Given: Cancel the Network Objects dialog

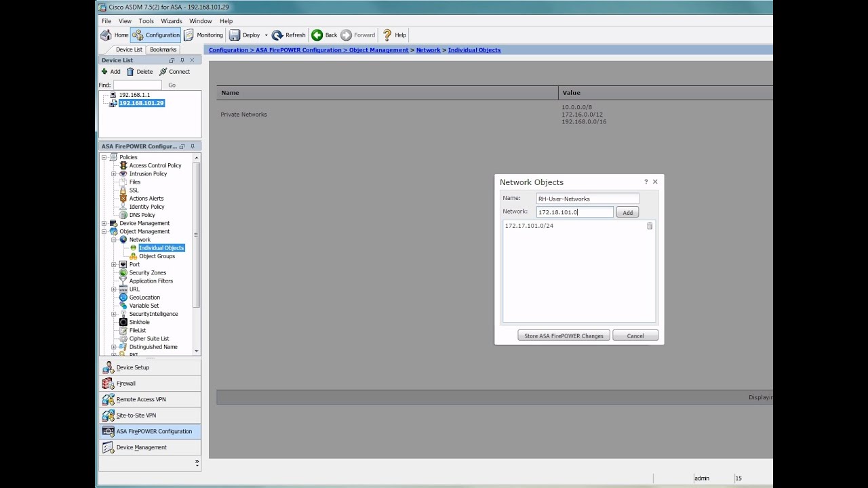Looking at the screenshot, I should pyautogui.click(x=635, y=335).
